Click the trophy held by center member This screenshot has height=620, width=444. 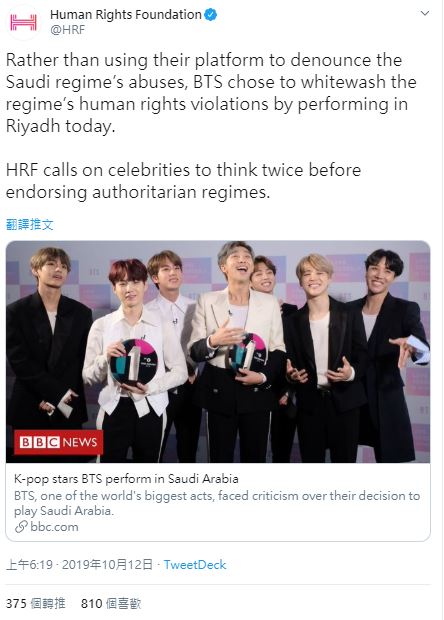pyautogui.click(x=248, y=352)
